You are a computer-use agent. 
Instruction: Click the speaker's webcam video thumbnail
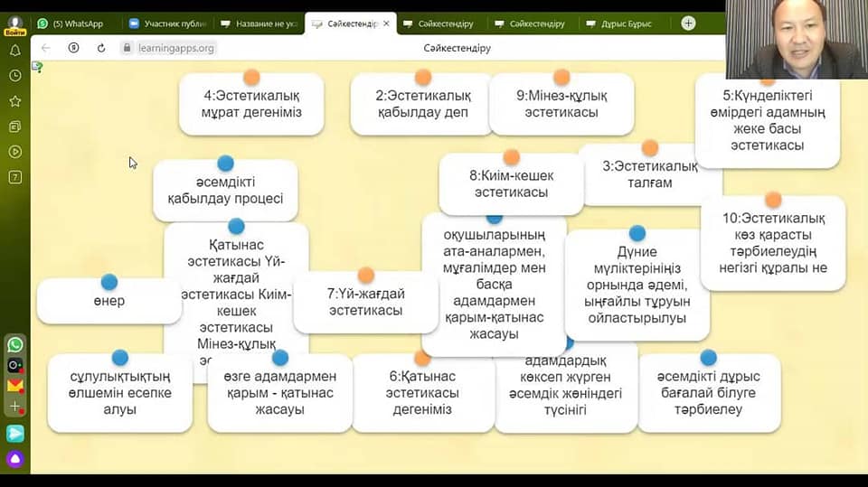(x=796, y=40)
